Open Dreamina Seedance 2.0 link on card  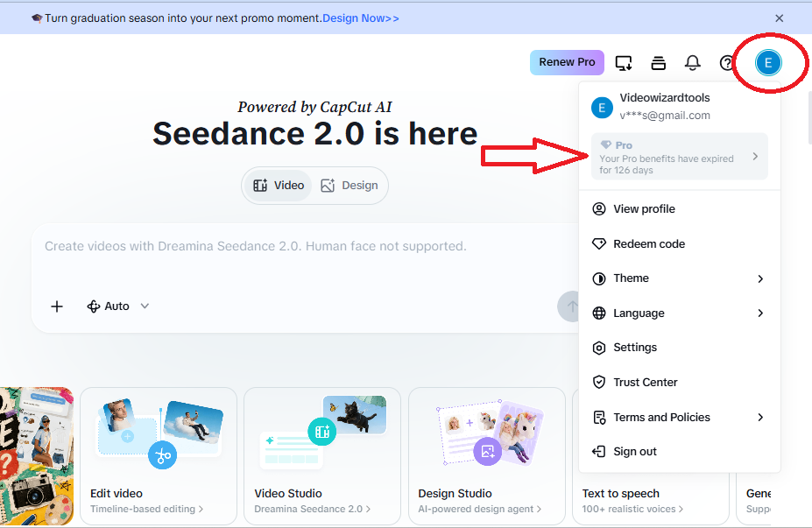pyautogui.click(x=312, y=509)
